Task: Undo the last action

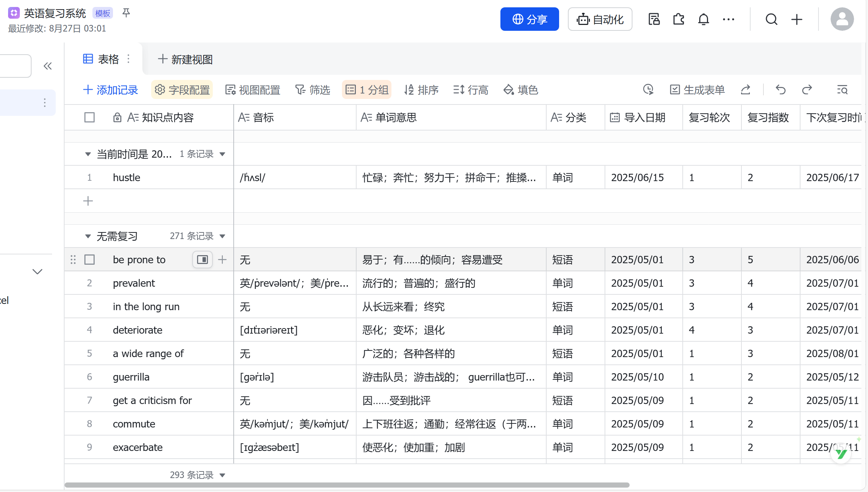Action: click(x=780, y=89)
